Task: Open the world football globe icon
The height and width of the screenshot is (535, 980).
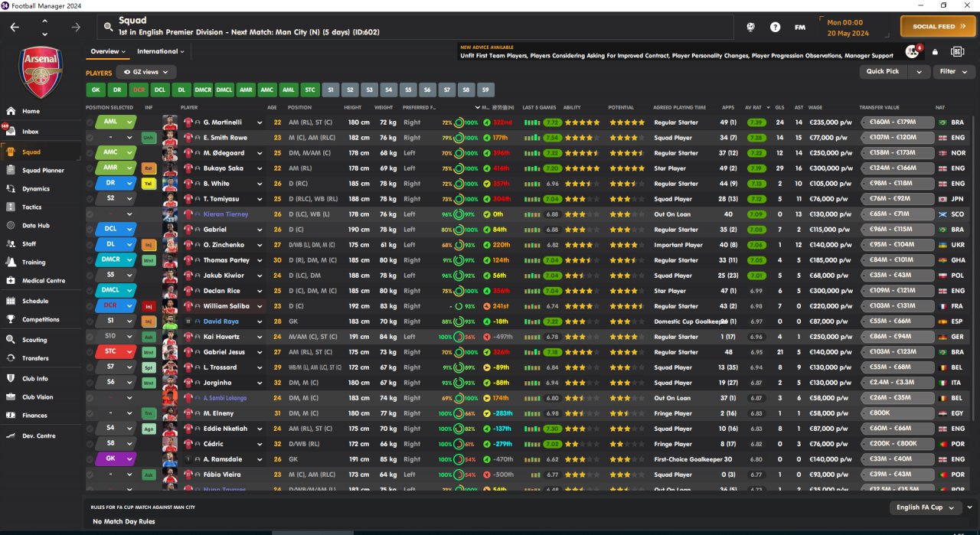Action: [750, 27]
